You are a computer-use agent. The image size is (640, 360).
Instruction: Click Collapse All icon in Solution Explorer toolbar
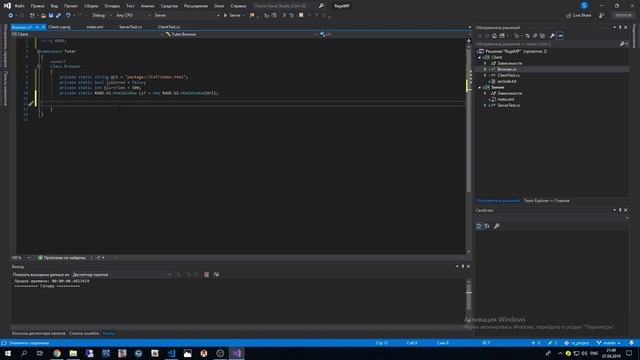click(535, 36)
